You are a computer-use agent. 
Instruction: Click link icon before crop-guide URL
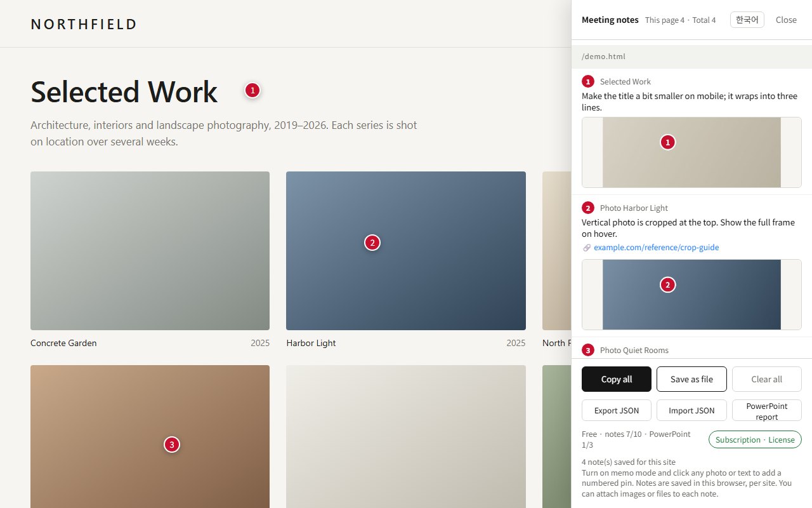coord(587,248)
